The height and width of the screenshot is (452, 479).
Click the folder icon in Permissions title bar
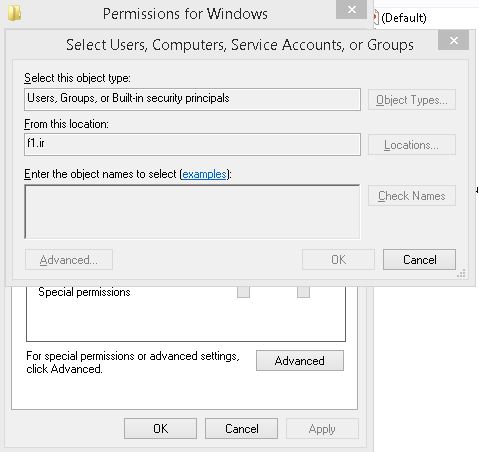point(14,13)
